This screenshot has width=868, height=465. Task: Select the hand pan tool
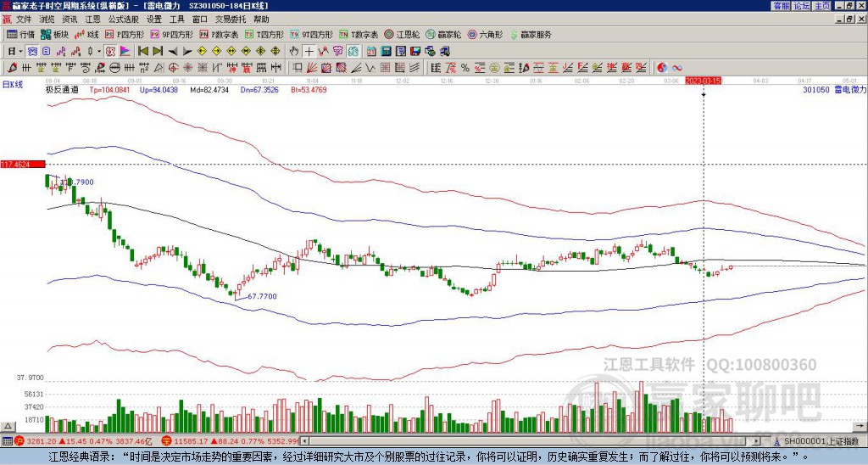[x=294, y=52]
